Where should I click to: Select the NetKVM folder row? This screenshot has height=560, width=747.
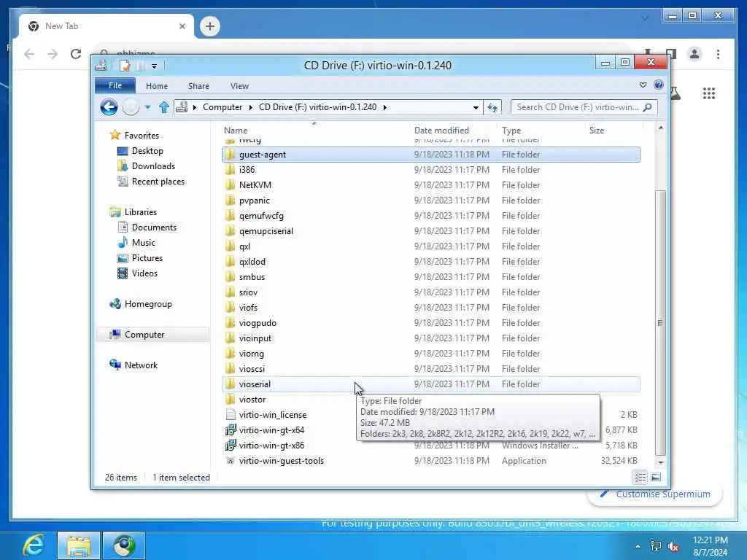pyautogui.click(x=430, y=185)
